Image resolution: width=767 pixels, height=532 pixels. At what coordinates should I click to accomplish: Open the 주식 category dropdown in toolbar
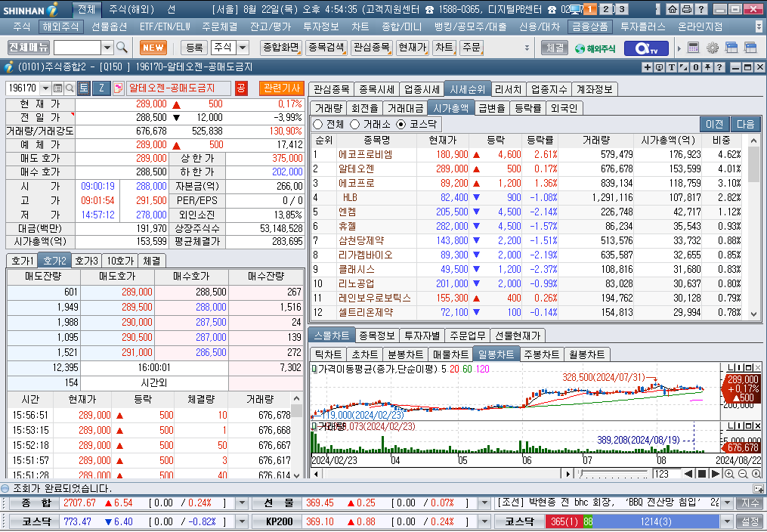(243, 48)
